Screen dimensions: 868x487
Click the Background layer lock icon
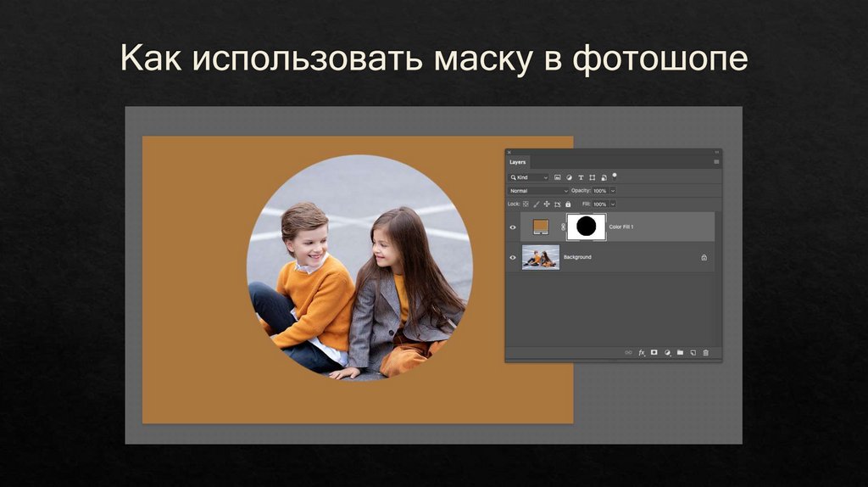(704, 257)
